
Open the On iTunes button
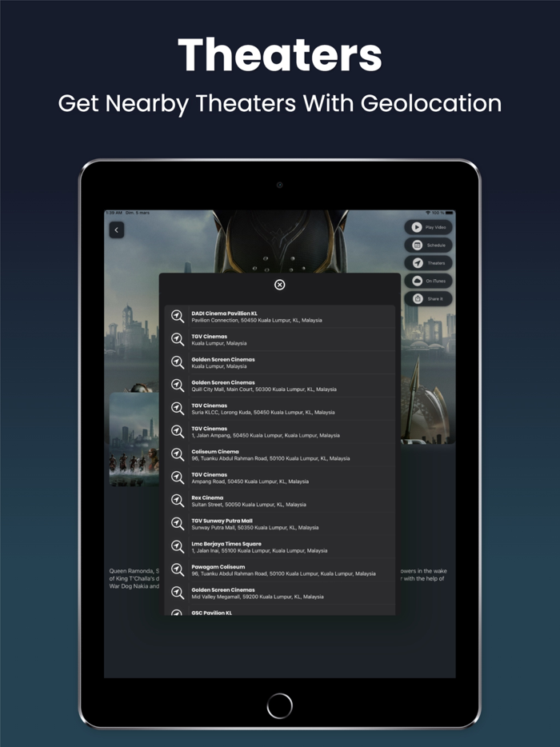pos(429,281)
